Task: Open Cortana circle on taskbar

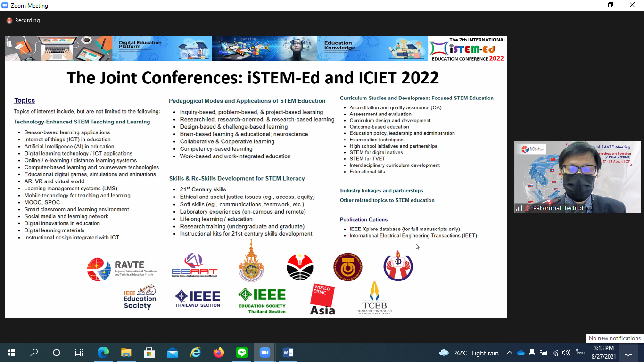Action: click(57, 353)
